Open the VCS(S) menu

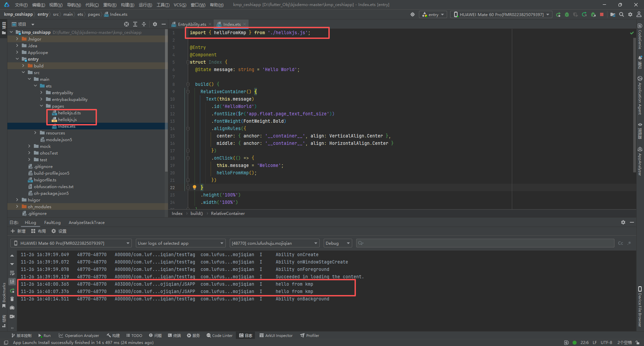pyautogui.click(x=180, y=5)
